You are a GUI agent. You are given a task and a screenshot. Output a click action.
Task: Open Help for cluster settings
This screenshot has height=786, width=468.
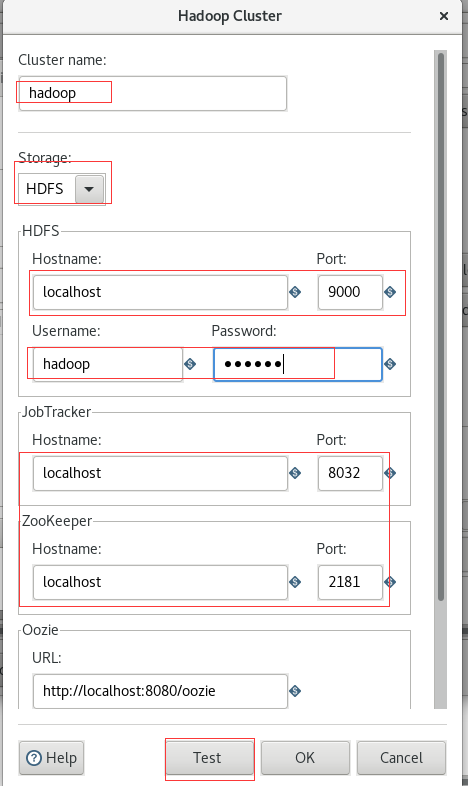click(x=52, y=758)
